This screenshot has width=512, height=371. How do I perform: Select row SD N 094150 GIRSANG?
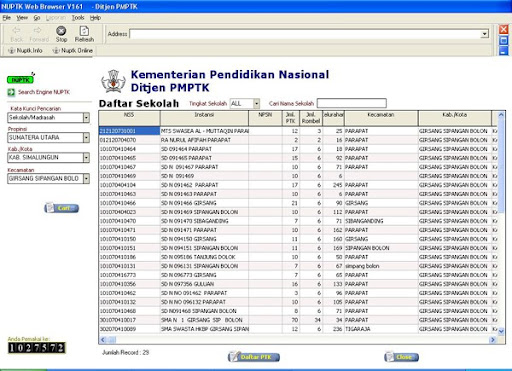click(298, 239)
